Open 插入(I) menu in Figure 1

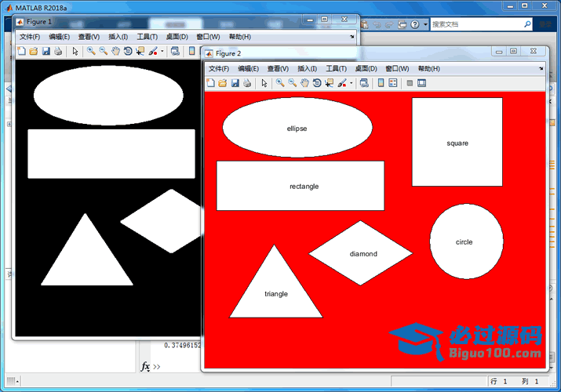click(118, 37)
